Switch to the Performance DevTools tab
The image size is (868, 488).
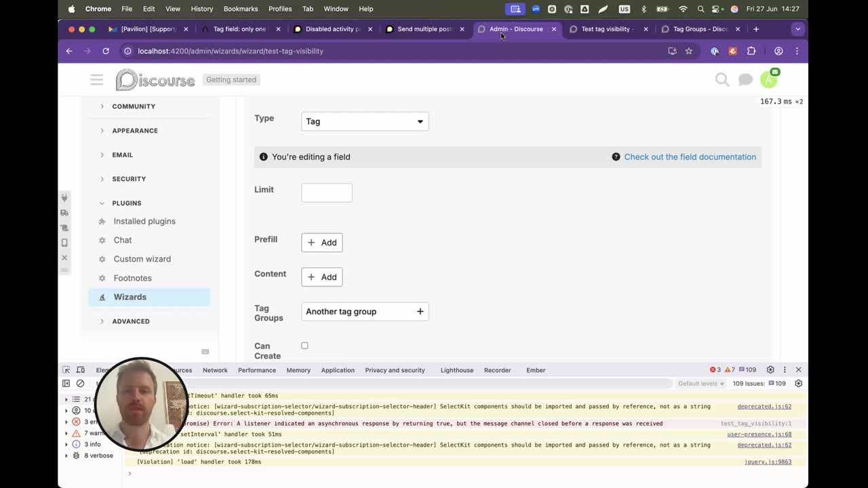257,370
